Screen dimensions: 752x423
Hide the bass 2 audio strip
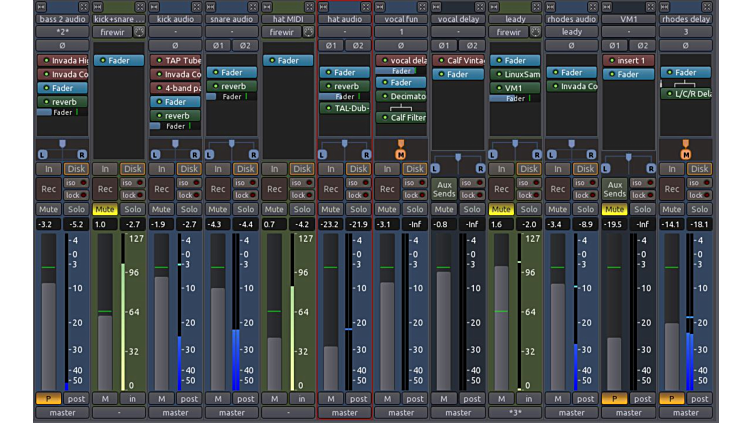pos(83,7)
